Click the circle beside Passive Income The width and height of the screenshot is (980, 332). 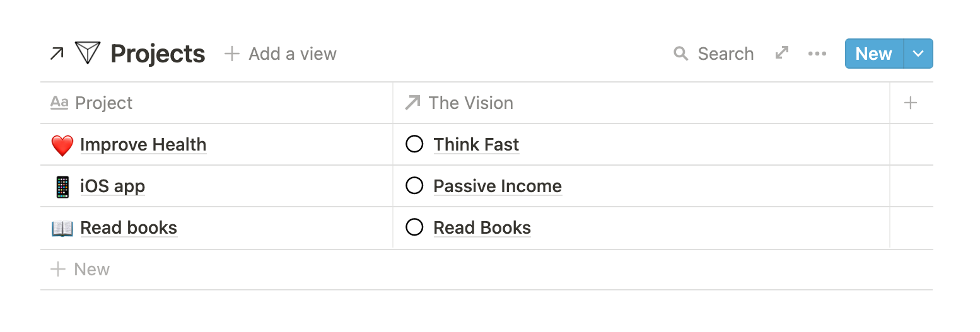coord(414,186)
